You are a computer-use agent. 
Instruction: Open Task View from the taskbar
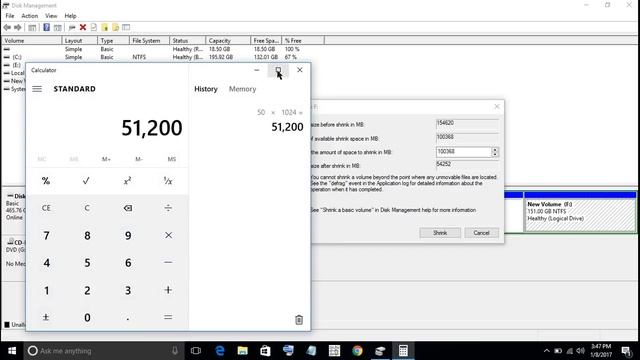(196, 351)
